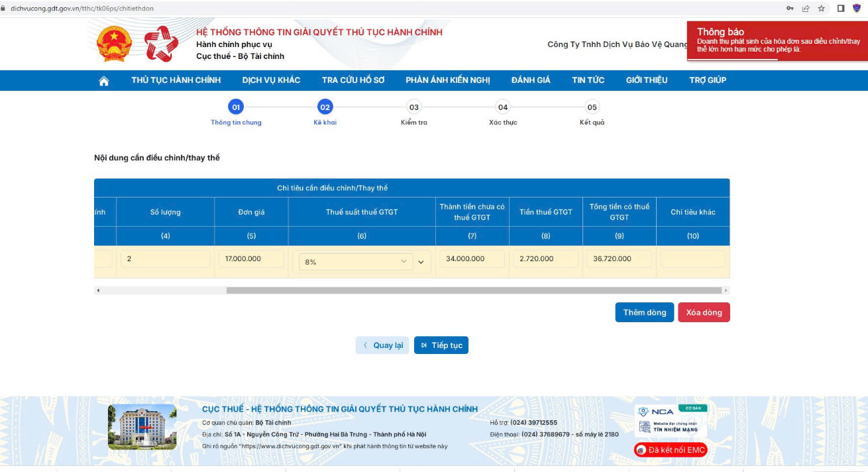Go to the TIN TỨC menu item
This screenshot has height=472, width=868.
588,80
